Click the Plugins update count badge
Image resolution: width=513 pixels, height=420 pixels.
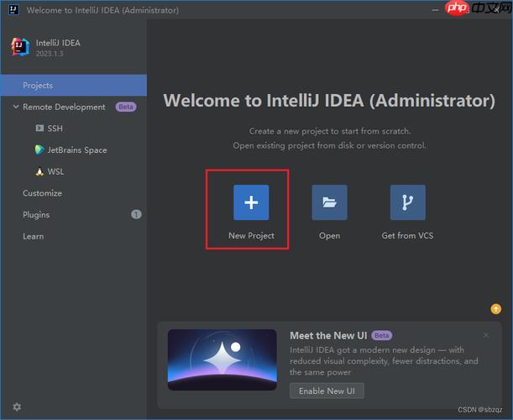click(136, 214)
